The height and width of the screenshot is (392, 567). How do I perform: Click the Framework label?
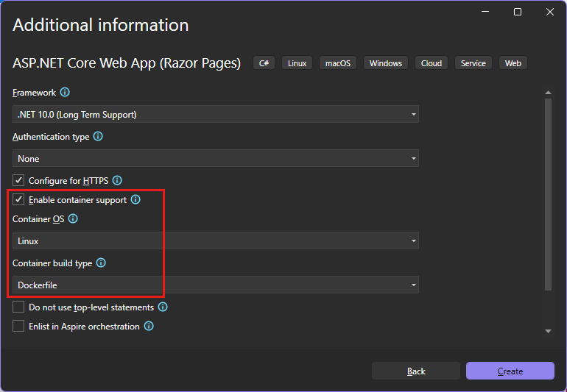click(35, 93)
